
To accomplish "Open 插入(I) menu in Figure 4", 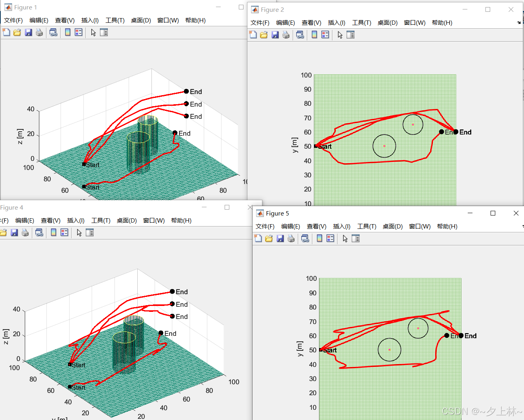I will (x=76, y=221).
